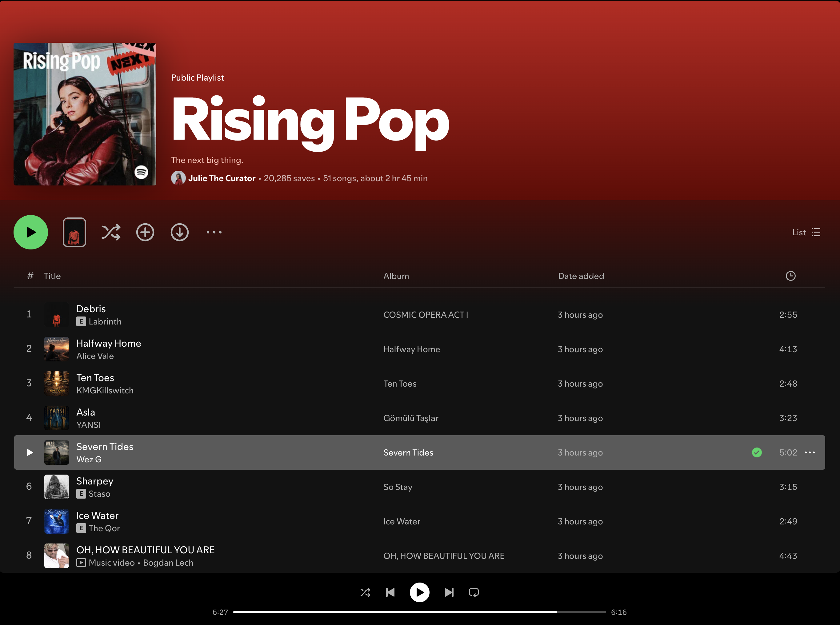Open the Ice Water album link
Image resolution: width=840 pixels, height=625 pixels.
[x=402, y=521]
